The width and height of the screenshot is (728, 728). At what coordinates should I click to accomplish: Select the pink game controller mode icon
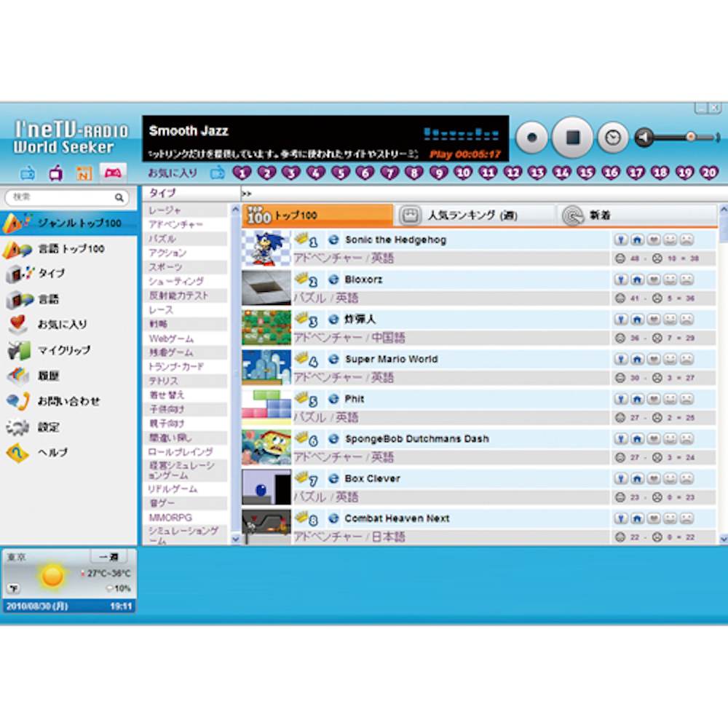click(x=113, y=173)
